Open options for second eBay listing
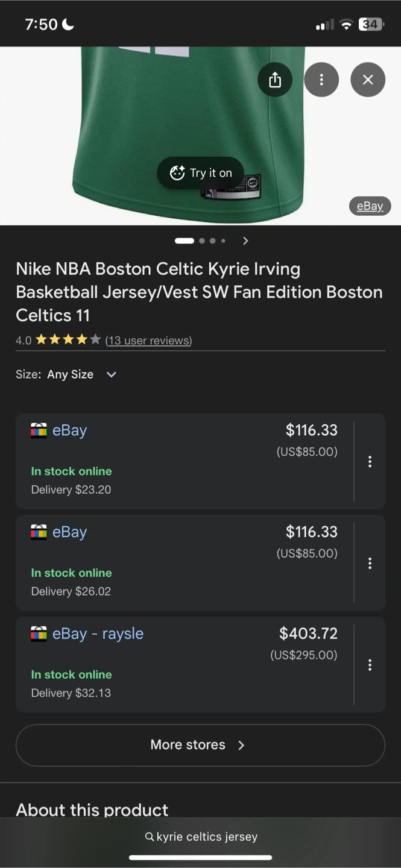This screenshot has height=868, width=401. pyautogui.click(x=370, y=564)
